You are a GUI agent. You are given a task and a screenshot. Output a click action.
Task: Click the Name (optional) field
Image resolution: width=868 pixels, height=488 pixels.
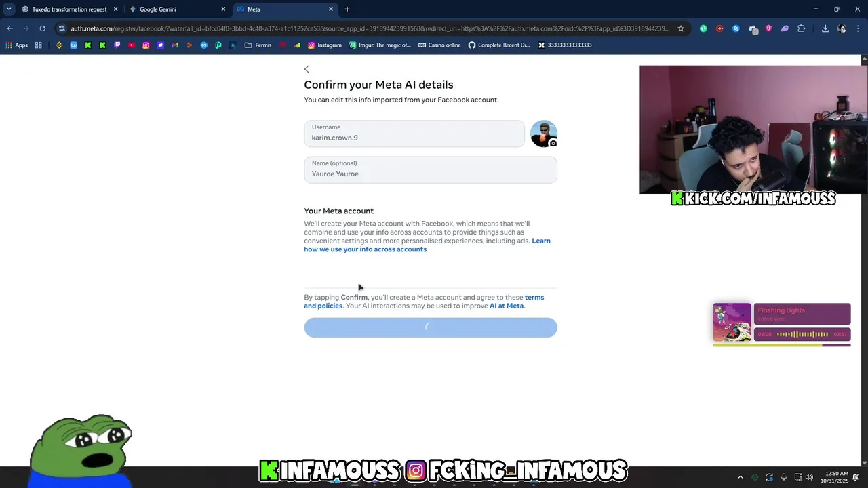[431, 169]
